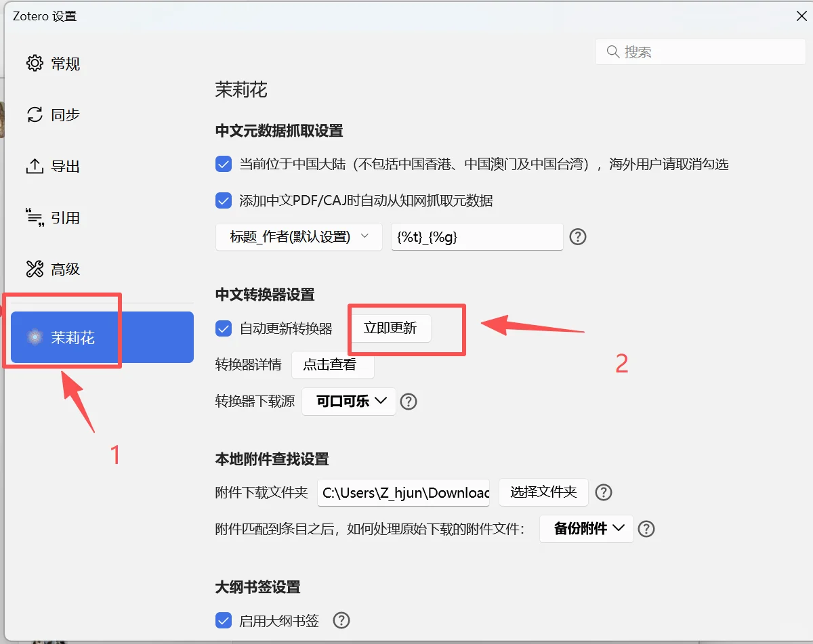Click the help icon beside 备份附件
Screen dimensions: 813x644
pos(646,529)
